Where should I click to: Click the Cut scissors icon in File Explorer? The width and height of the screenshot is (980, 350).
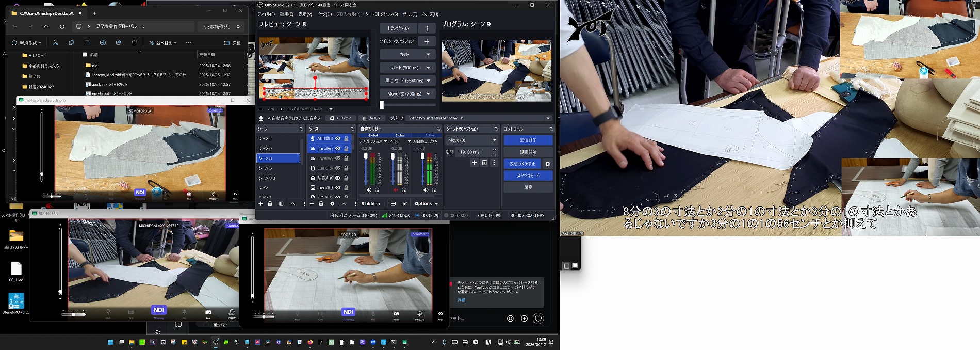coord(55,43)
